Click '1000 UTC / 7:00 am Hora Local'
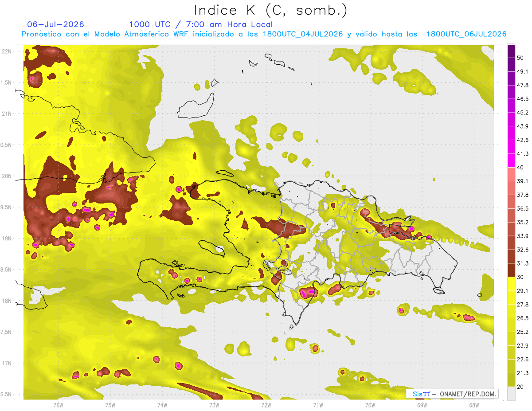The image size is (532, 411). (x=201, y=24)
